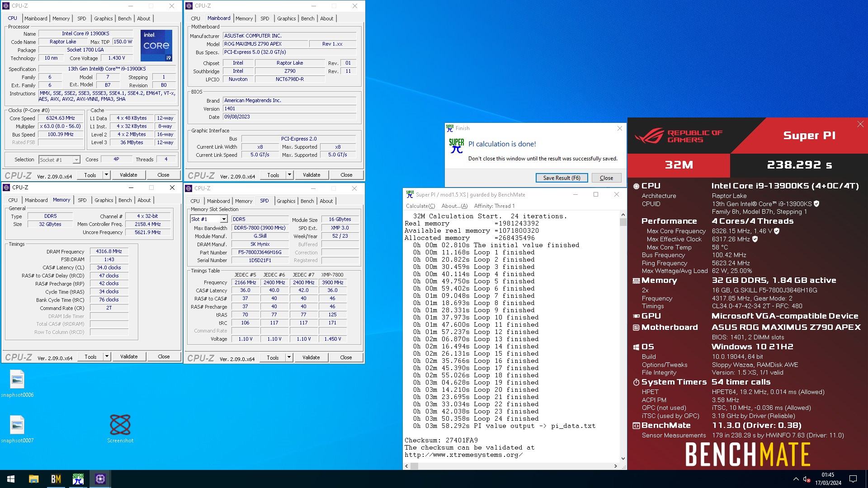Screen dimensions: 868x488
Task: Click the DRAM Frequency value field
Action: pyautogui.click(x=109, y=252)
